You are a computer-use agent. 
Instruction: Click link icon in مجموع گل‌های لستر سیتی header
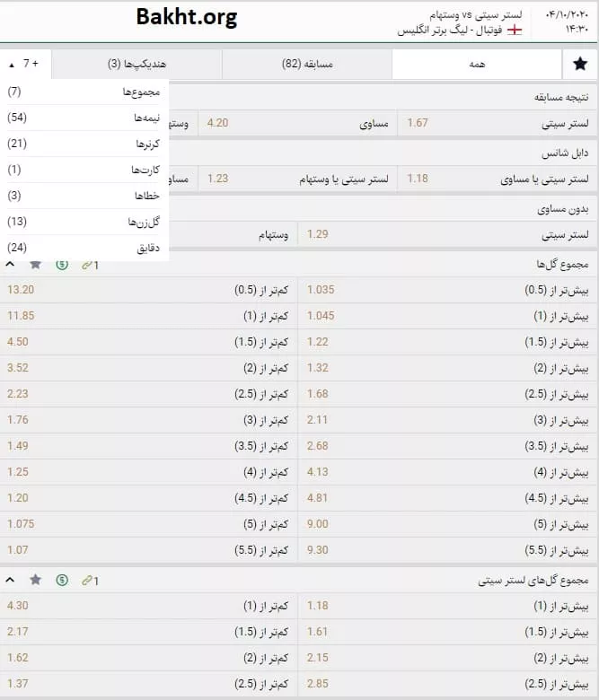[88, 581]
